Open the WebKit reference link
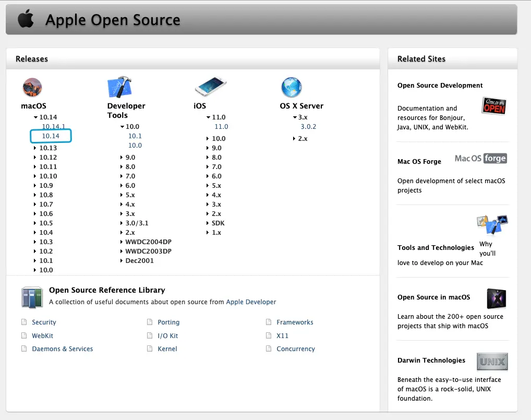Viewport: 531px width, 420px height. click(x=42, y=335)
